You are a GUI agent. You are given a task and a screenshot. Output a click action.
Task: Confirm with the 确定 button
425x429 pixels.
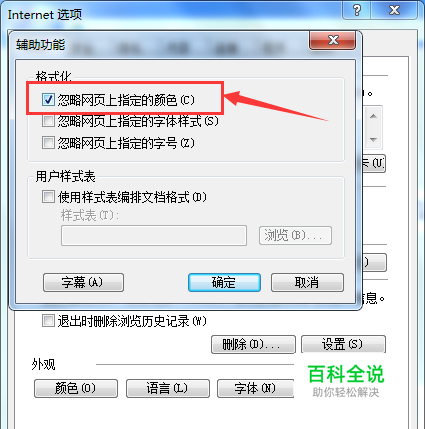pyautogui.click(x=224, y=283)
